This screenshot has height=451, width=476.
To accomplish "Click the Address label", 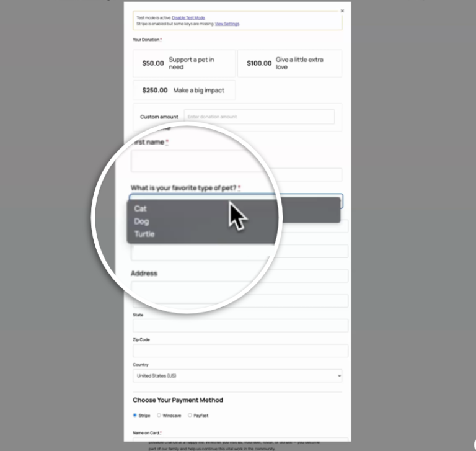I will point(144,273).
